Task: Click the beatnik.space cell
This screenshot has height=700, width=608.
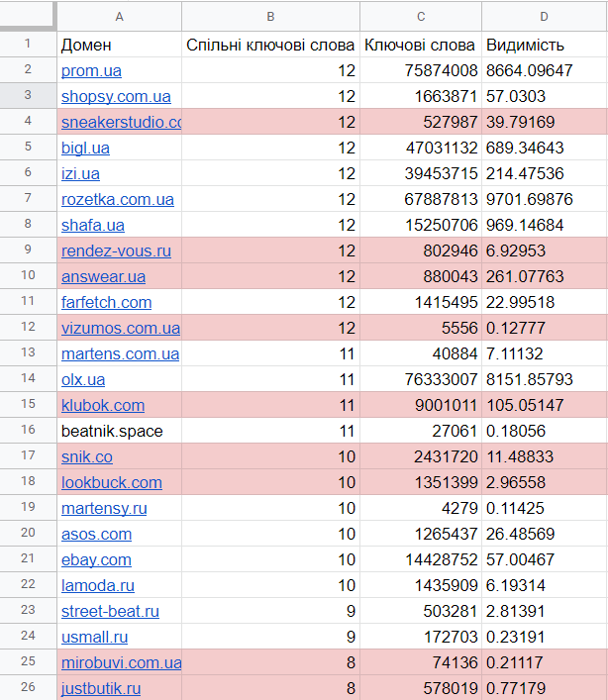Action: click(112, 431)
